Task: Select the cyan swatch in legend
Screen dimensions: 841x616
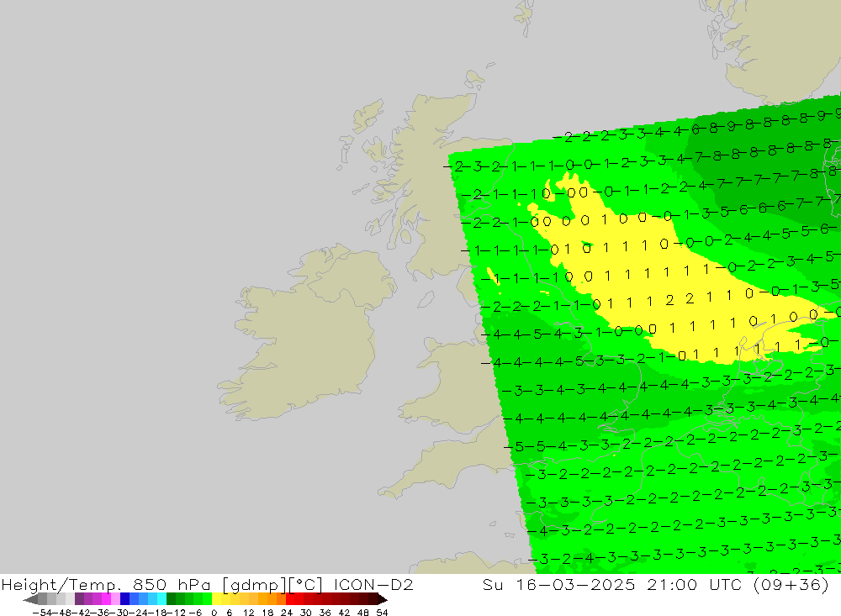Action: click(161, 599)
